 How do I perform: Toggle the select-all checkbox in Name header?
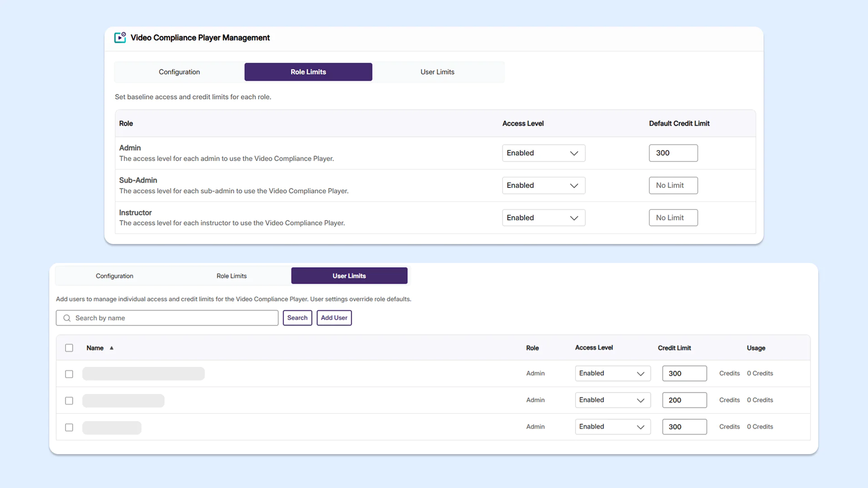[x=69, y=348]
